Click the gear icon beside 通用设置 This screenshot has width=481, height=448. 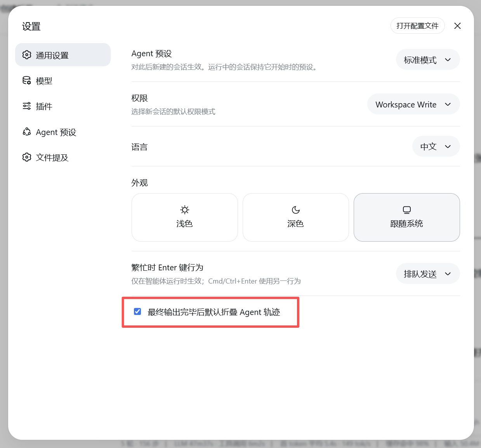[x=27, y=55]
